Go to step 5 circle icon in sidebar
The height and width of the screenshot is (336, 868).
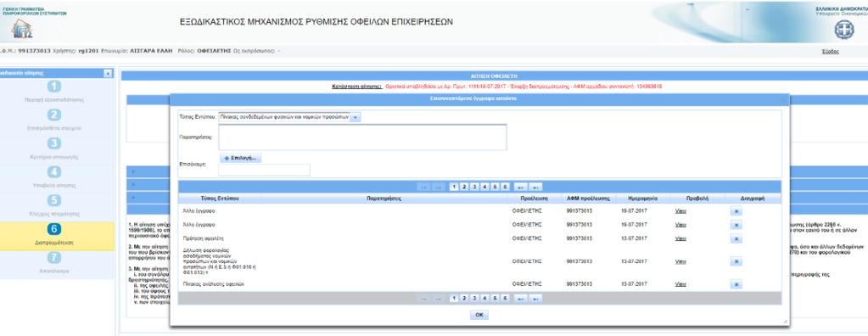53,200
